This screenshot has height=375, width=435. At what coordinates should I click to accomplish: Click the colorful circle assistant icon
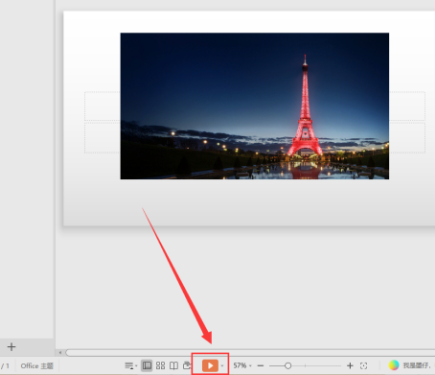pyautogui.click(x=394, y=365)
